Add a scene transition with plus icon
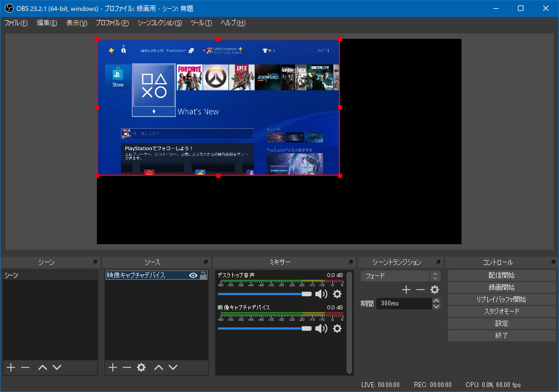559x392 pixels. pos(406,290)
